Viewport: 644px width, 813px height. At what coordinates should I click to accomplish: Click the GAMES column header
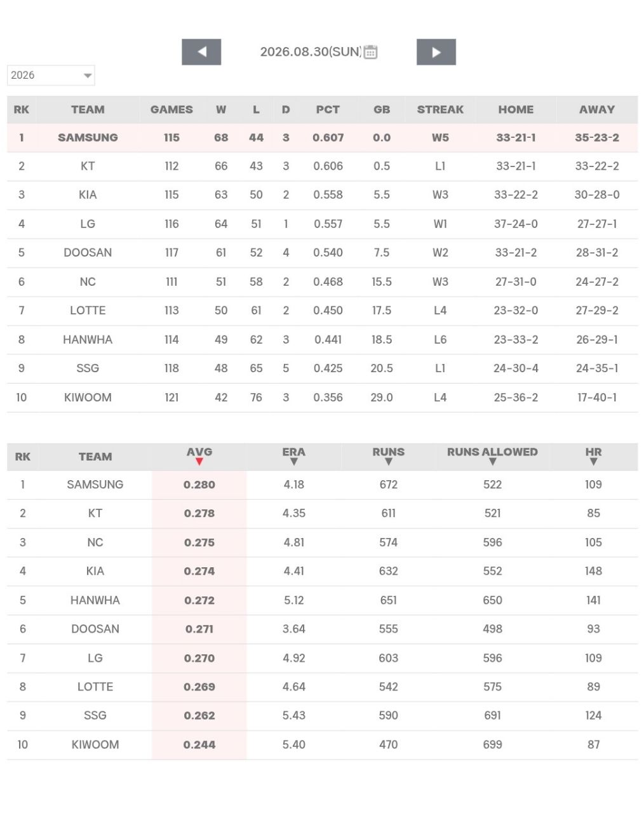pos(171,109)
